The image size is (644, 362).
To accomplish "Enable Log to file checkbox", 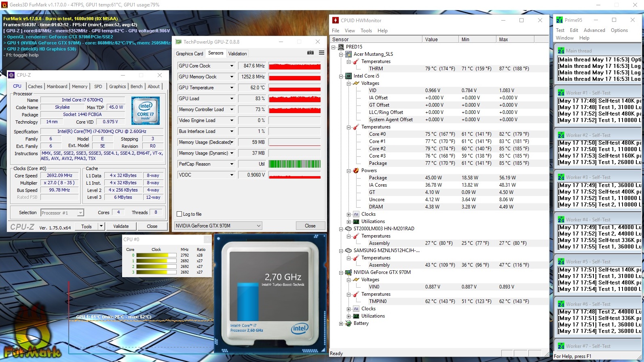I will tap(179, 214).
